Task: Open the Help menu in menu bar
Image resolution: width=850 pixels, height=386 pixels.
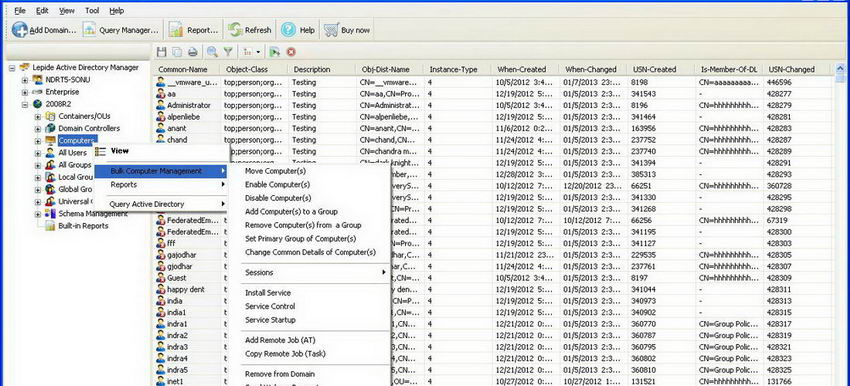Action: click(117, 10)
